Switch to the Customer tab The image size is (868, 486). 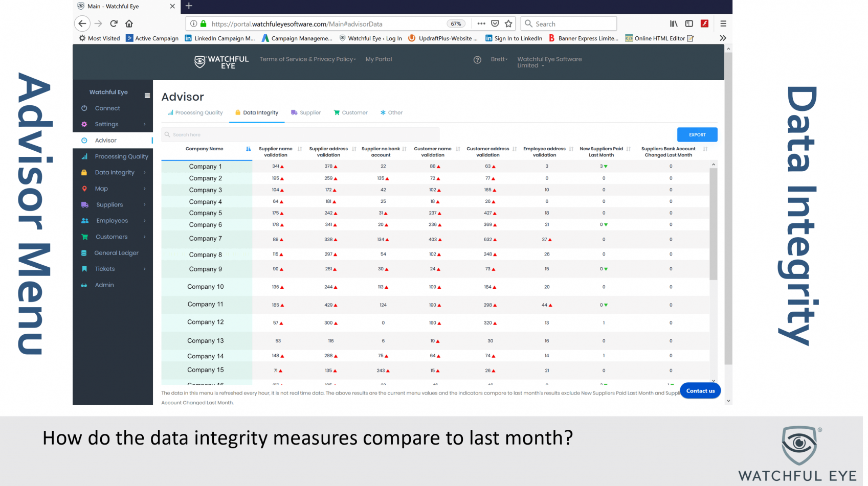tap(350, 113)
